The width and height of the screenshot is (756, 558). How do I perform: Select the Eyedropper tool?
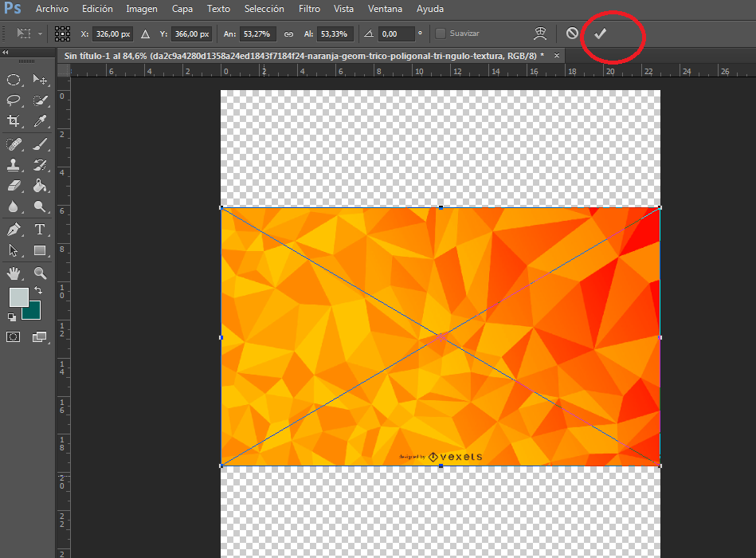click(40, 120)
